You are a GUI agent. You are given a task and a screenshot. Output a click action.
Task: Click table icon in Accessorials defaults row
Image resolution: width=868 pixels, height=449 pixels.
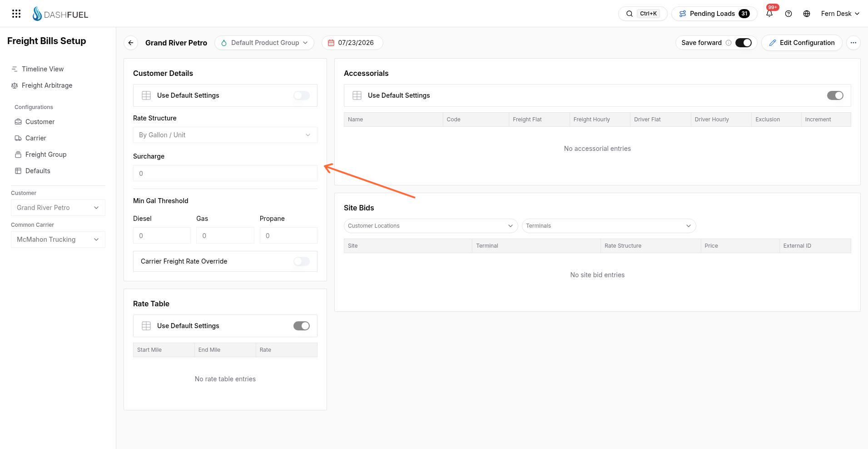tap(357, 95)
